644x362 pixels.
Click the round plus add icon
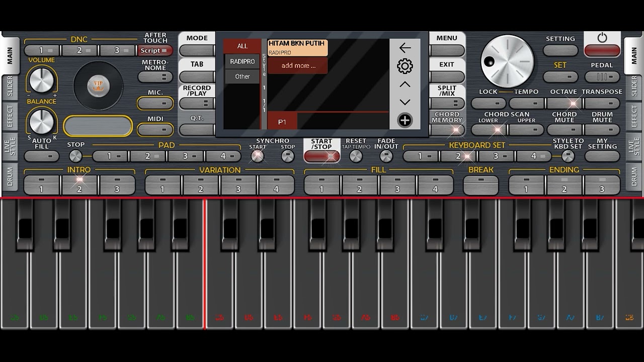[405, 120]
